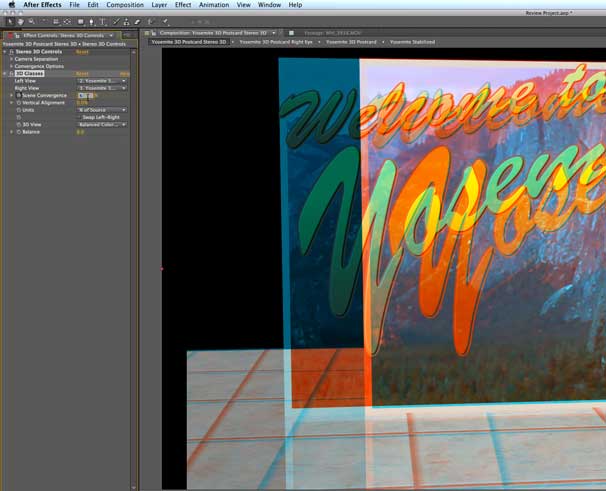Open the Right View layer dropdown
The height and width of the screenshot is (491, 606).
102,88
